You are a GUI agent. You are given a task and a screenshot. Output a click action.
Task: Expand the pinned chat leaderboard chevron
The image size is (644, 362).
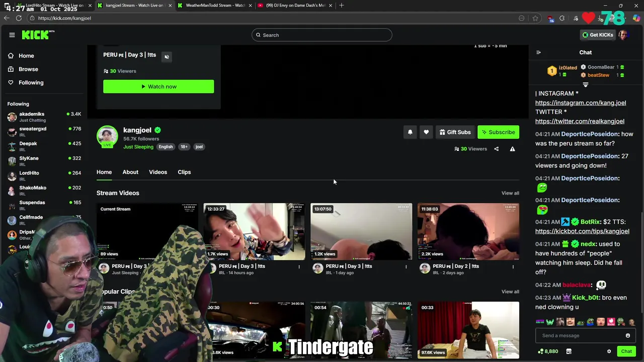(x=585, y=84)
